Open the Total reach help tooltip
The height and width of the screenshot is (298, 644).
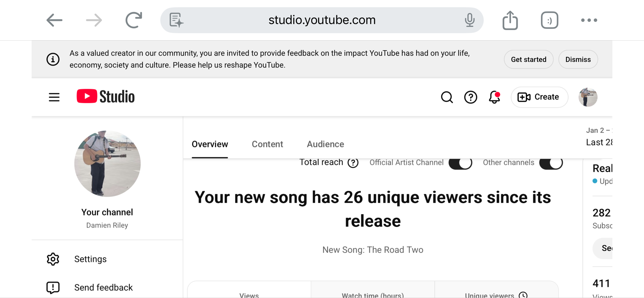[x=353, y=163]
